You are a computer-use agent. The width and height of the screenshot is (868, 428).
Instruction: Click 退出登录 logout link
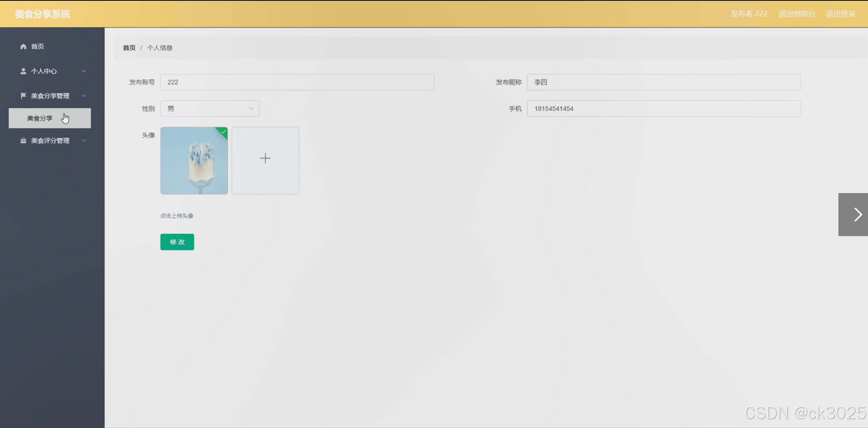(840, 14)
